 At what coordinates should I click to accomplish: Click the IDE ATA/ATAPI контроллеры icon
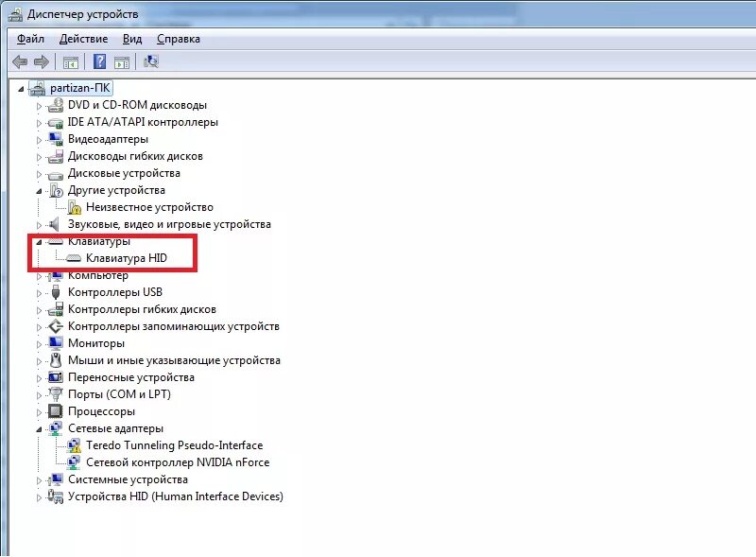(56, 123)
